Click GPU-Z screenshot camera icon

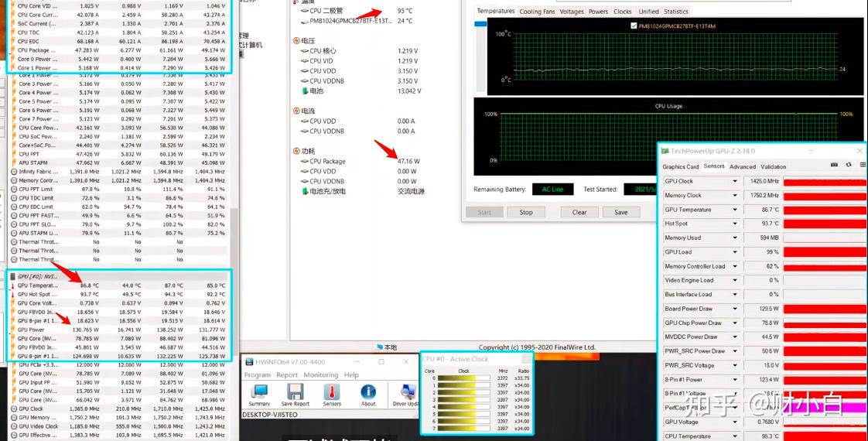(834, 165)
